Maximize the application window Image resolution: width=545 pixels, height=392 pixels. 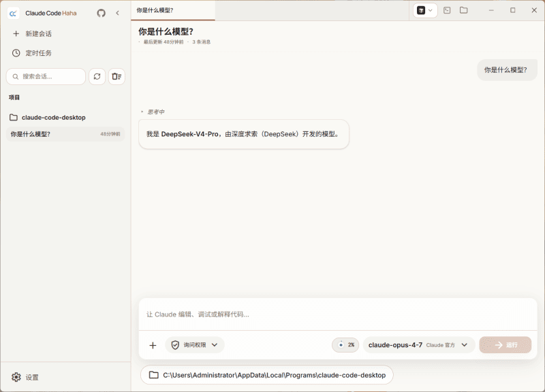[x=513, y=10]
